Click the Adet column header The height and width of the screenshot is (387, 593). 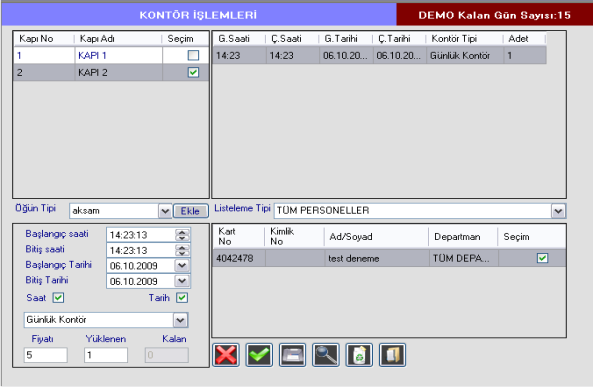[525, 39]
